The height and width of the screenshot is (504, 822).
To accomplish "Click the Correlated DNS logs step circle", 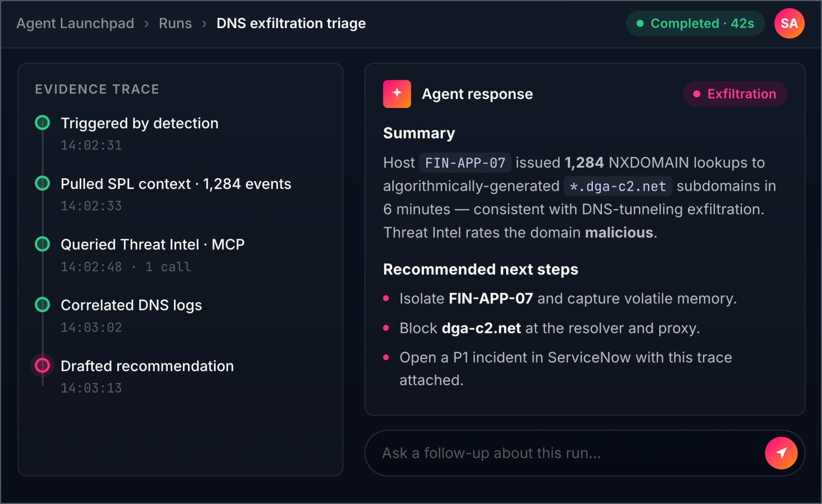I will pyautogui.click(x=42, y=305).
